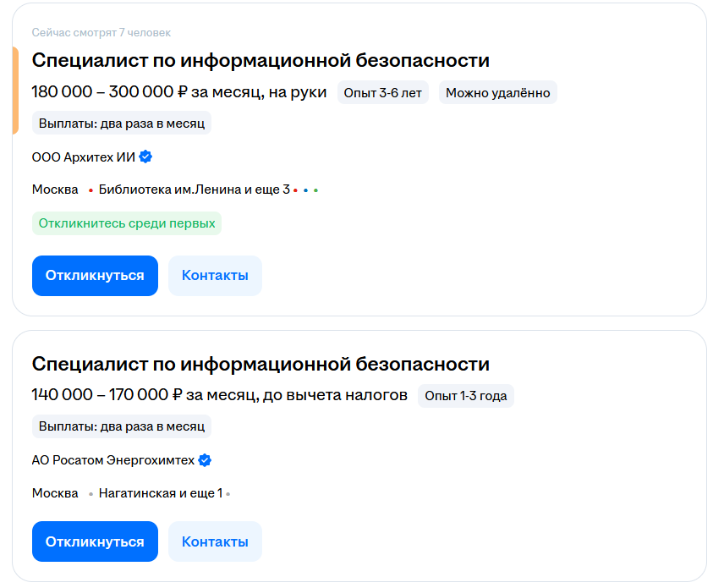This screenshot has width=713, height=588.
Task: Click the company name ООО Архитех ИИ
Action: (x=83, y=157)
